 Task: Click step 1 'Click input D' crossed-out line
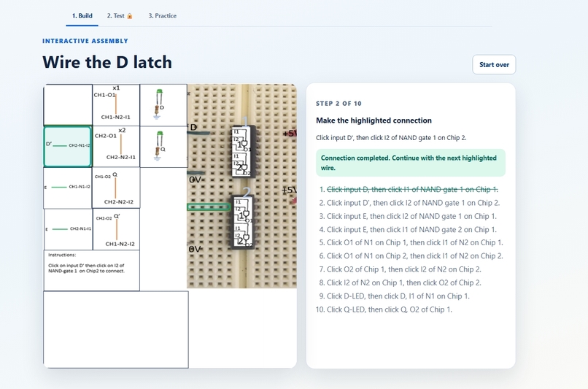412,190
